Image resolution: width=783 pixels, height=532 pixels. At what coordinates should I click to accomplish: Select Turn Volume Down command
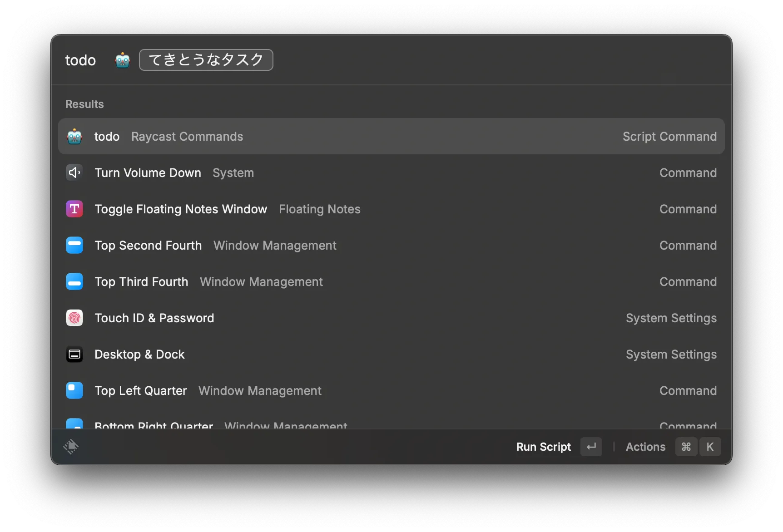pos(391,172)
